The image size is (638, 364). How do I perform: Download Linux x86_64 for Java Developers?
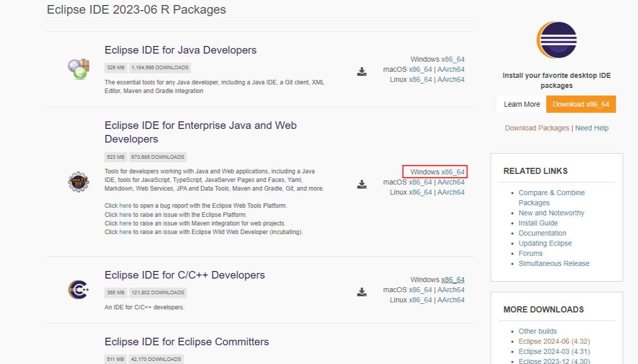click(x=421, y=79)
